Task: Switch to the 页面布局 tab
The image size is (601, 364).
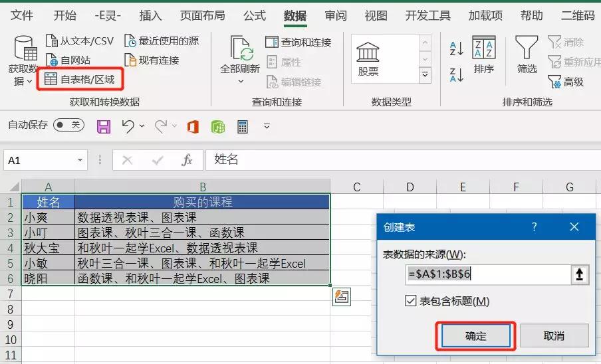Action: click(202, 15)
